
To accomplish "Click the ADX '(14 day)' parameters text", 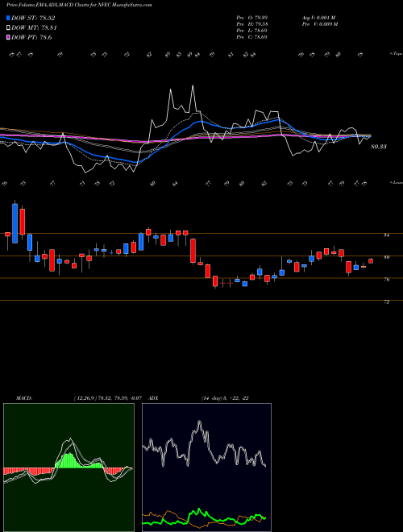I will tap(213, 398).
